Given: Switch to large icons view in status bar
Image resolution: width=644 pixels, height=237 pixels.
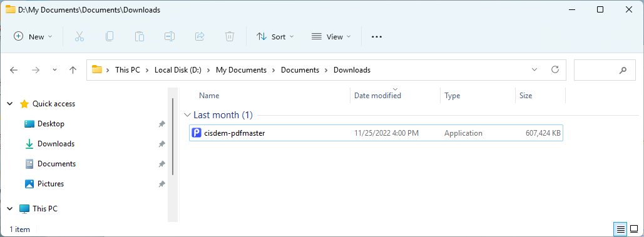Looking at the screenshot, I should point(634,229).
